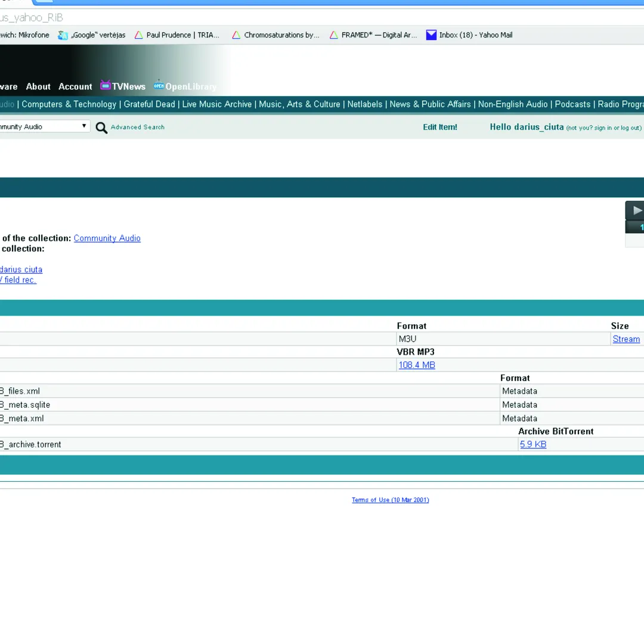
Task: Open TVNews via its TV icon
Action: 106,86
